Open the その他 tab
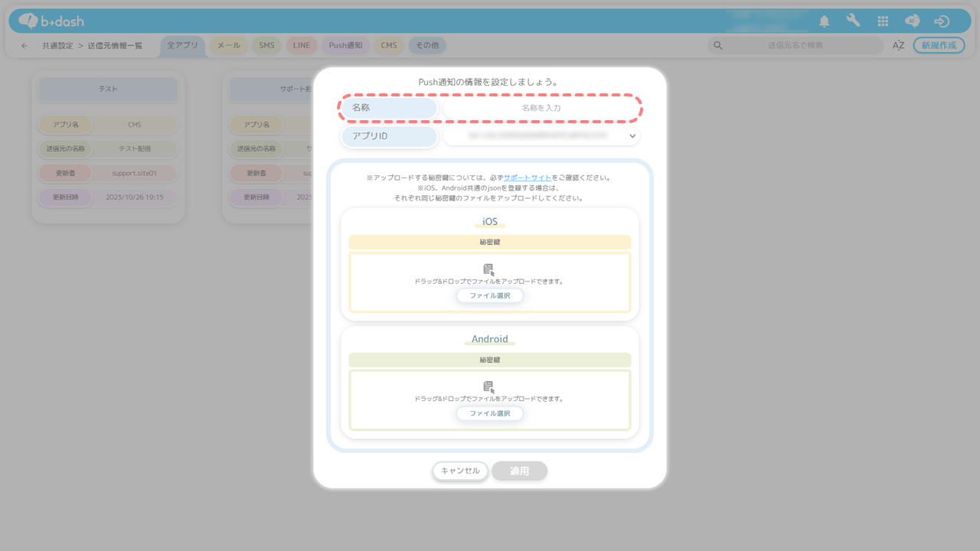Screen dimensions: 980x551 coord(427,46)
